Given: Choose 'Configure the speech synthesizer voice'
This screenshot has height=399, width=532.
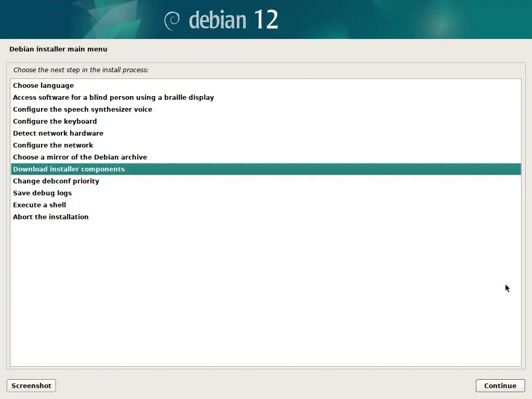Looking at the screenshot, I should pyautogui.click(x=265, y=109).
